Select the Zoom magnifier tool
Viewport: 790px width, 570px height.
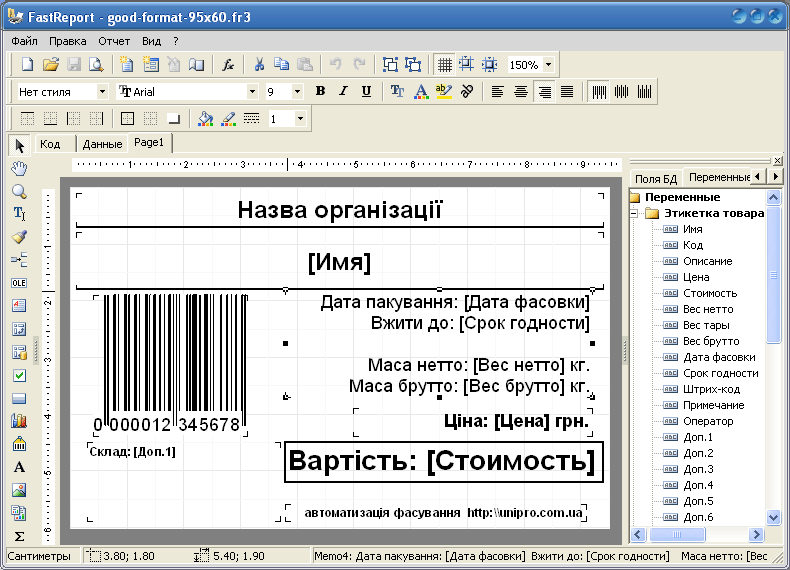19,192
